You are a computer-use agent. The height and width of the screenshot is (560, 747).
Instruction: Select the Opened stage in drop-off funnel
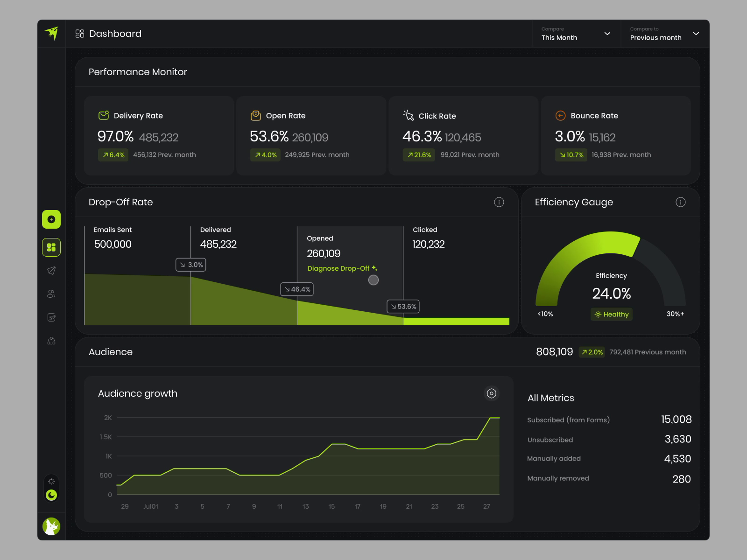350,275
